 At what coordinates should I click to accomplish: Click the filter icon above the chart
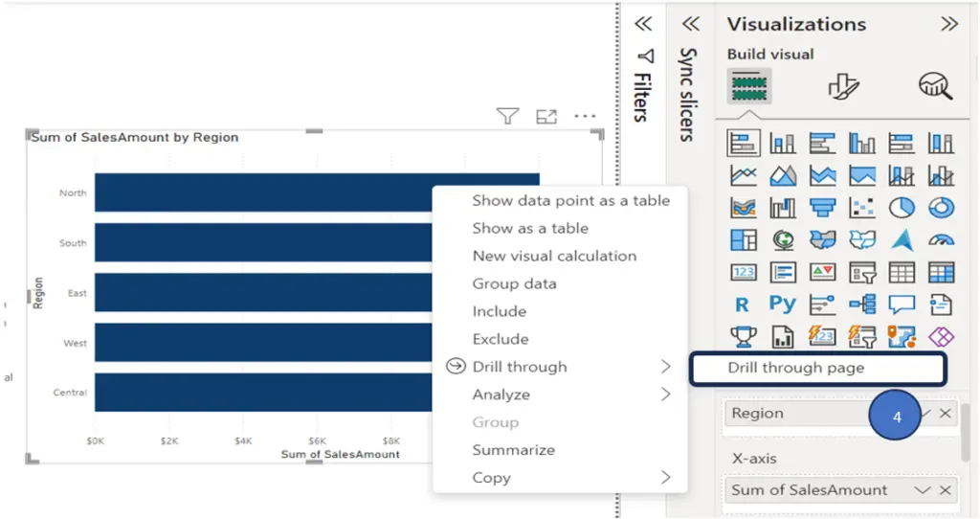pos(507,116)
